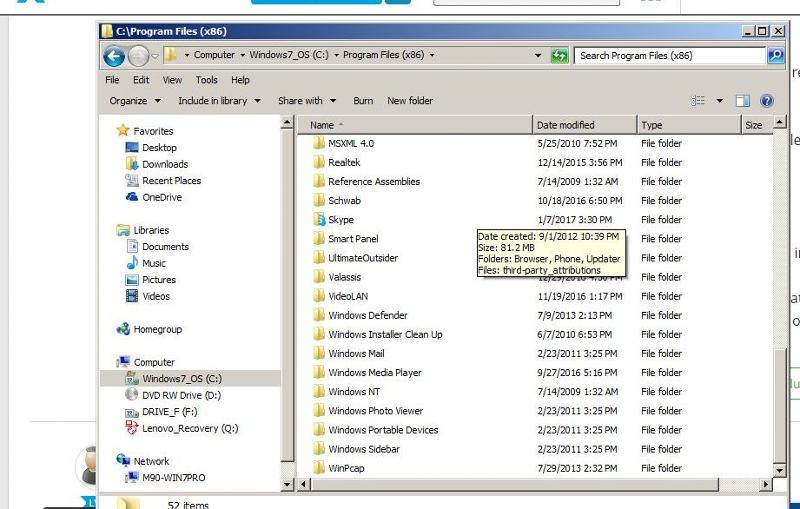Select the UltimateOutsider folder
Viewport: 800px width, 509px height.
363,258
